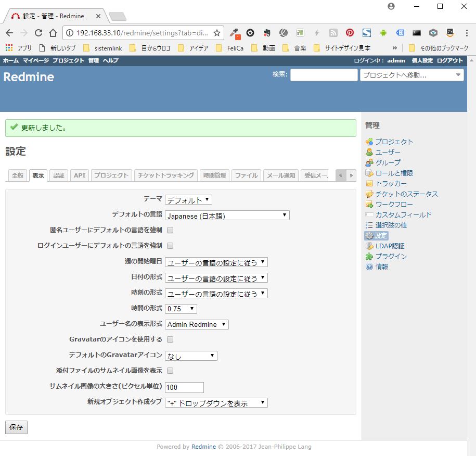The height and width of the screenshot is (456, 476).
Task: Open the デフォルトのGravatarアイコン dropdown
Action: 191,356
